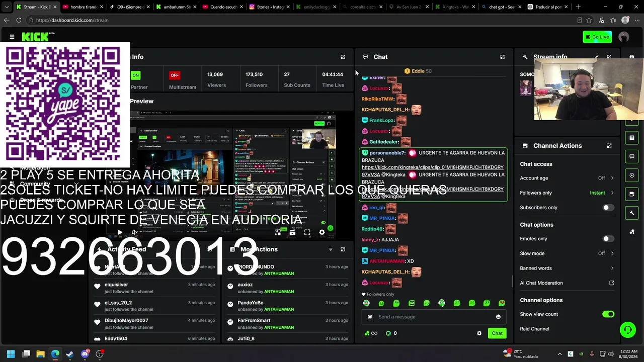Click personanoble7 username in chat
Screen dimensions: 644x362
pos(387,153)
